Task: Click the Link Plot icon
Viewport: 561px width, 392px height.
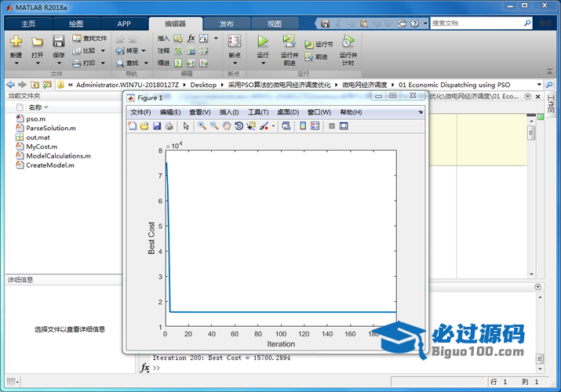Action: pyautogui.click(x=286, y=125)
